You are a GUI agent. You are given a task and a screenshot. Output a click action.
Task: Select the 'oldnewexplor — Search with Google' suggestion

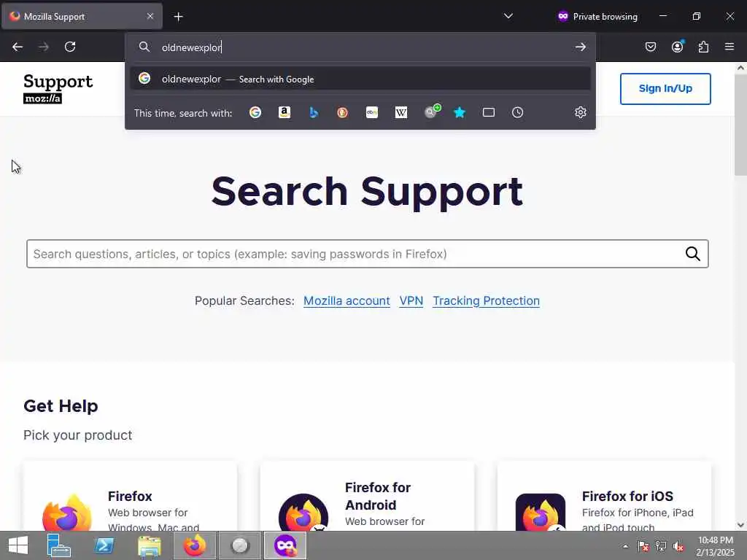coord(360,79)
